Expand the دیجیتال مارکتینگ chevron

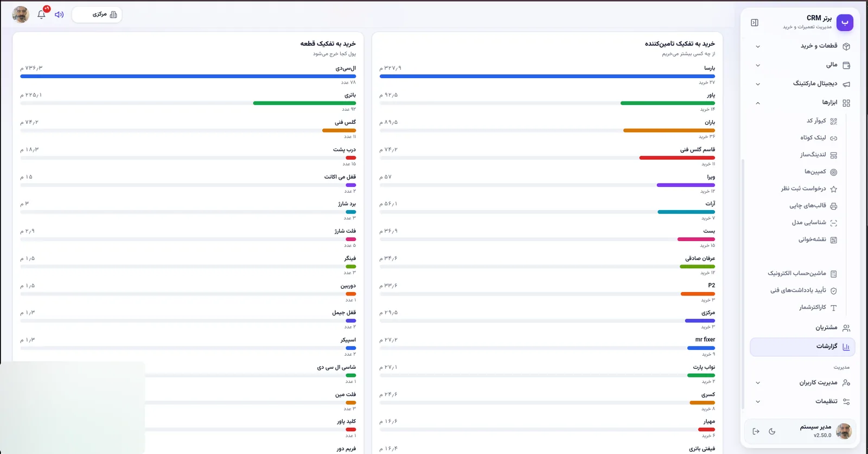tap(758, 84)
